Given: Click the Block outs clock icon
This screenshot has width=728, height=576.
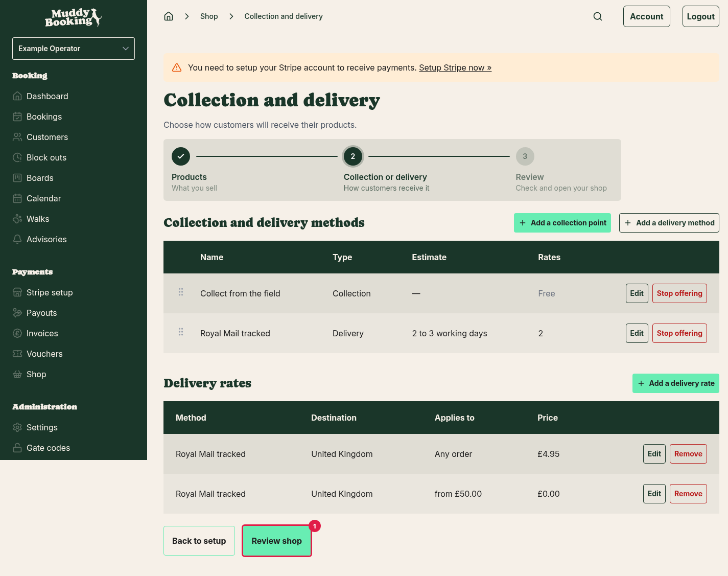Looking at the screenshot, I should 17,157.
